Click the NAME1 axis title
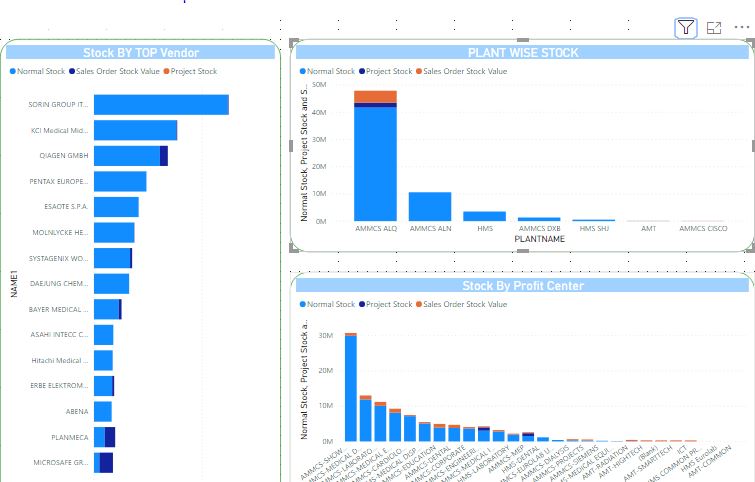Image resolution: width=755 pixels, height=482 pixels. [x=14, y=284]
